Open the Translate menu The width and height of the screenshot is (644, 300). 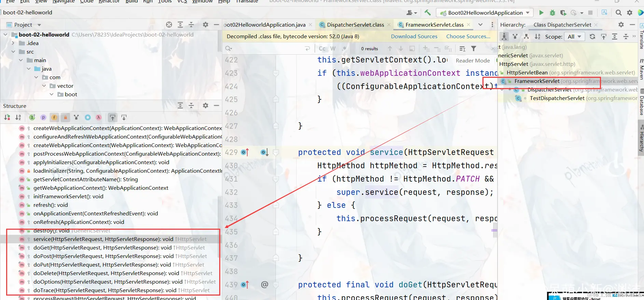click(247, 1)
